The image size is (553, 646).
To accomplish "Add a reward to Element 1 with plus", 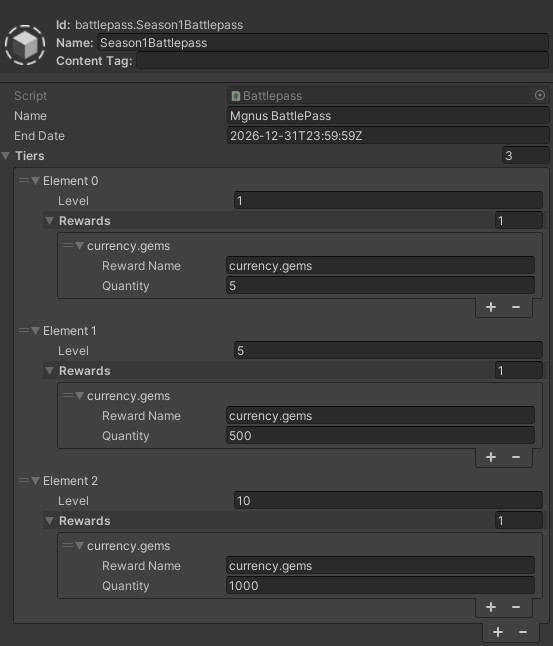I will coord(490,457).
